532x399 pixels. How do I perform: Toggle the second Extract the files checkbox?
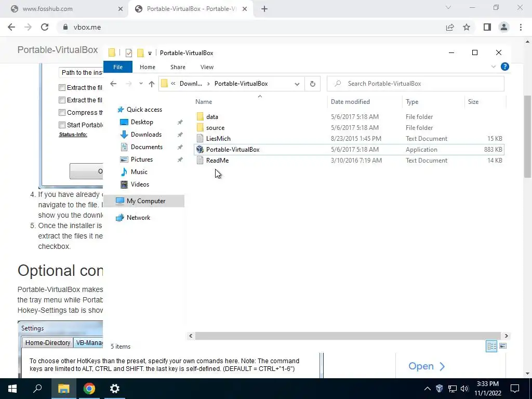point(62,100)
